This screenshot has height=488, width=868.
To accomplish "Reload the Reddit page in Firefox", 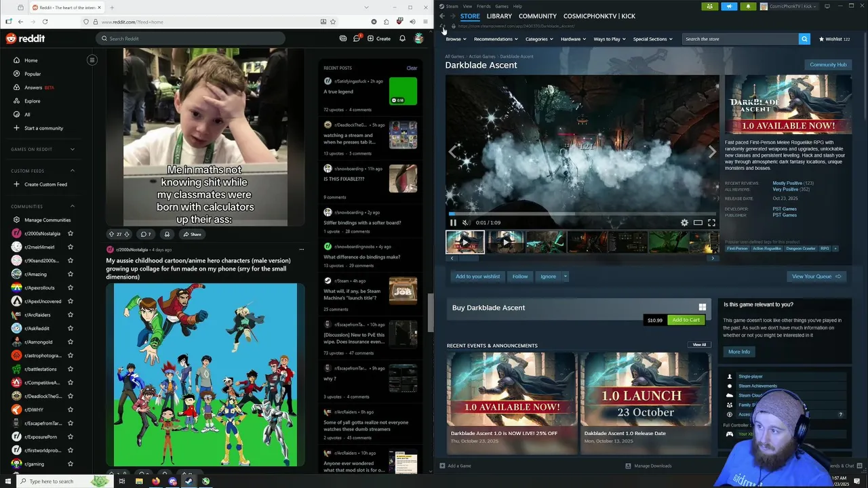I will (45, 22).
